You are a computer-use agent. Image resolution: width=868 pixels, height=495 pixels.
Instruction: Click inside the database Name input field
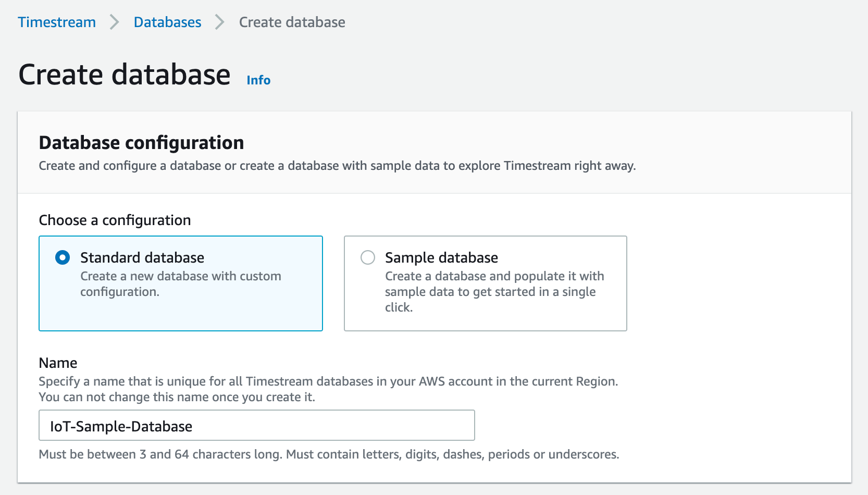tap(256, 425)
